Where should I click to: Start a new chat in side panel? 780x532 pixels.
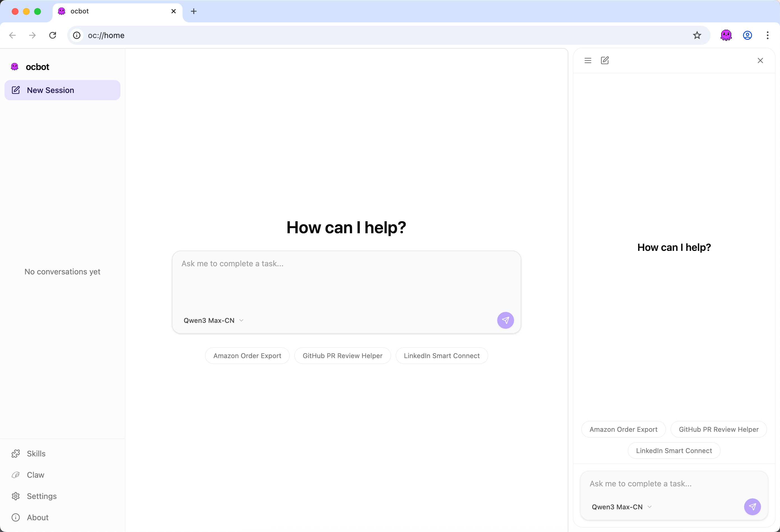(x=604, y=60)
